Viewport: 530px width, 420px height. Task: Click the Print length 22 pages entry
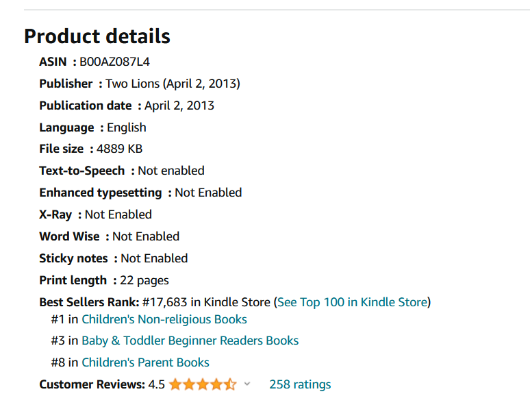pos(104,280)
